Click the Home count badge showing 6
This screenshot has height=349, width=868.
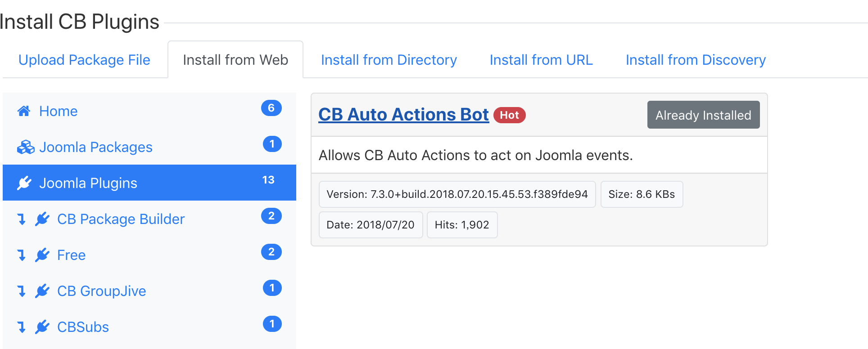271,108
